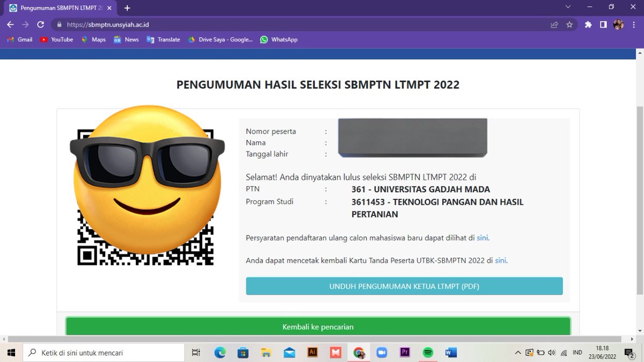Screen dimensions: 644x362
Task: Open Drive Saya - Google bookmark
Action: pos(220,40)
